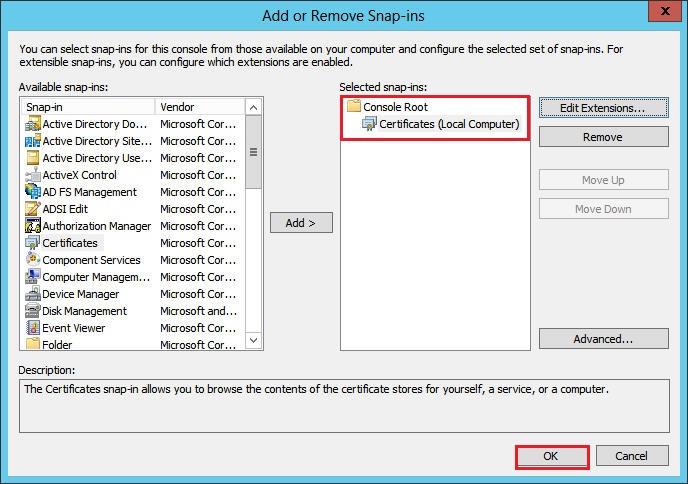Click the Event Viewer icon
688x484 pixels.
(x=33, y=328)
